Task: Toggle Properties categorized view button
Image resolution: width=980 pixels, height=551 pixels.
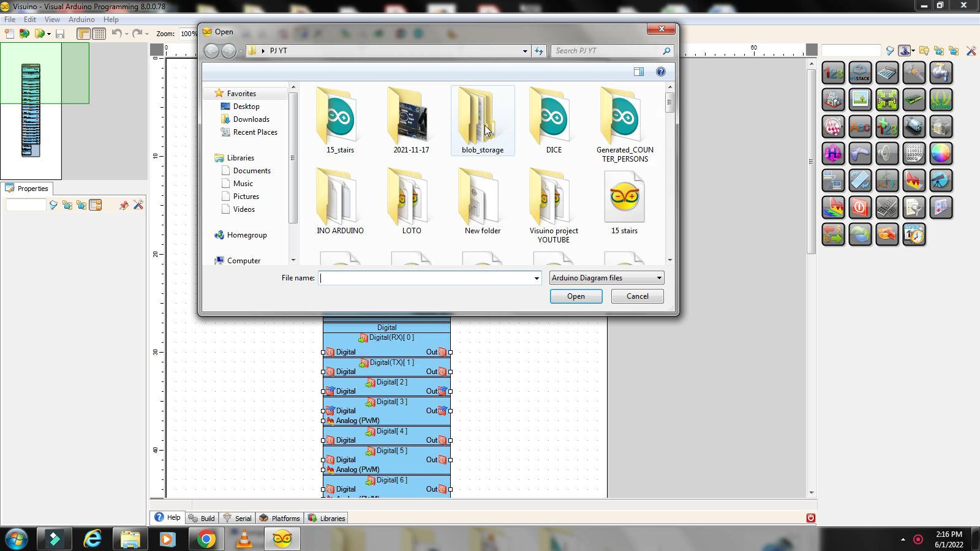Action: [x=96, y=205]
